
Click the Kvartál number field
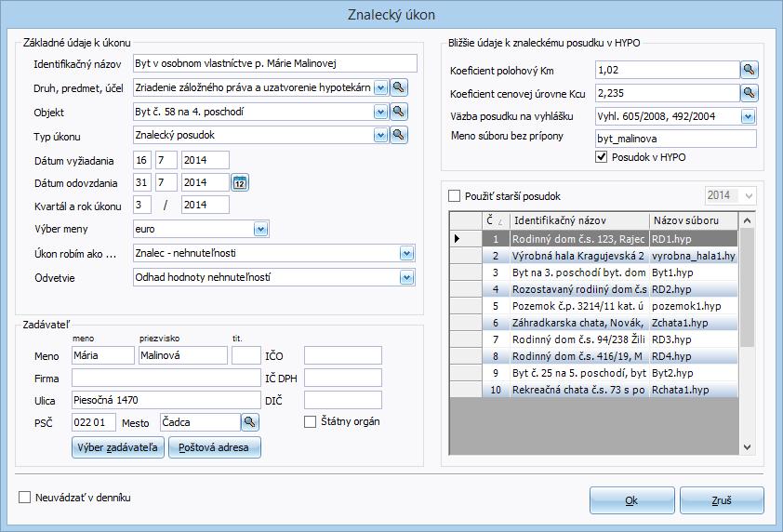click(x=142, y=205)
